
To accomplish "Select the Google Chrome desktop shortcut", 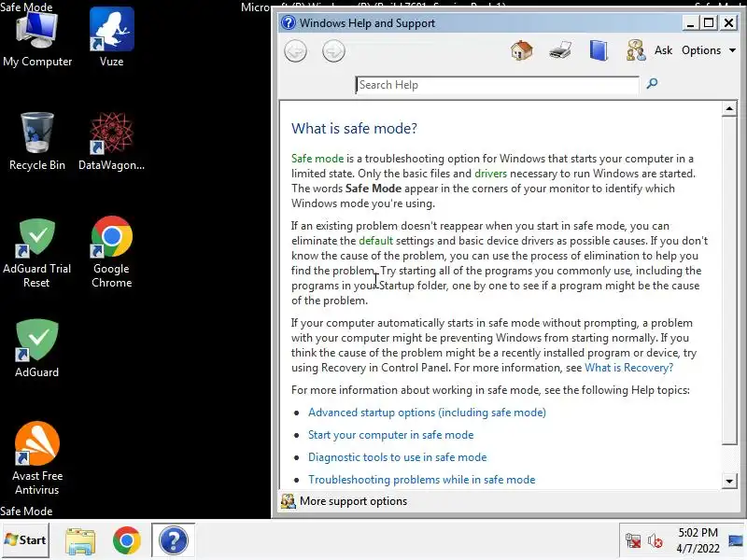I will point(111,252).
